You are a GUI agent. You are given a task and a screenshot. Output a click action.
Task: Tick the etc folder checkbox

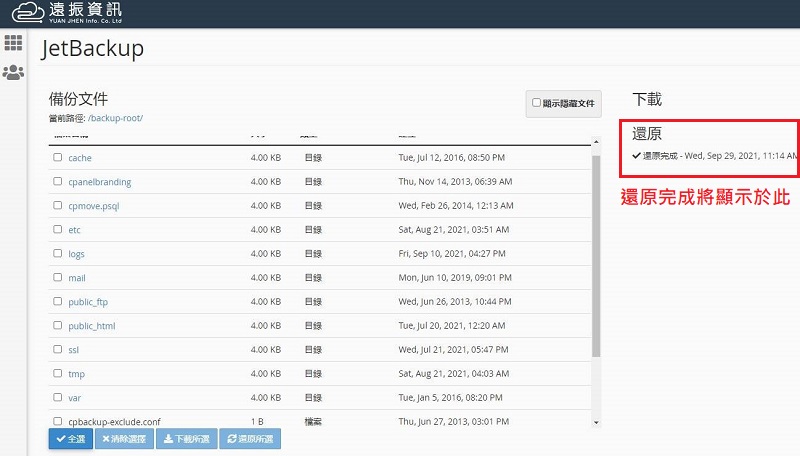[58, 229]
